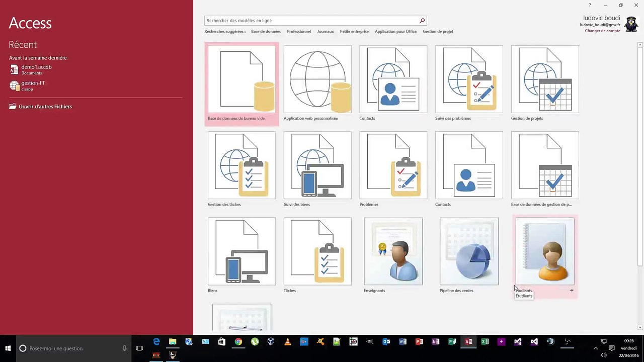Open 'Suivi des biens' template

pos(317,169)
